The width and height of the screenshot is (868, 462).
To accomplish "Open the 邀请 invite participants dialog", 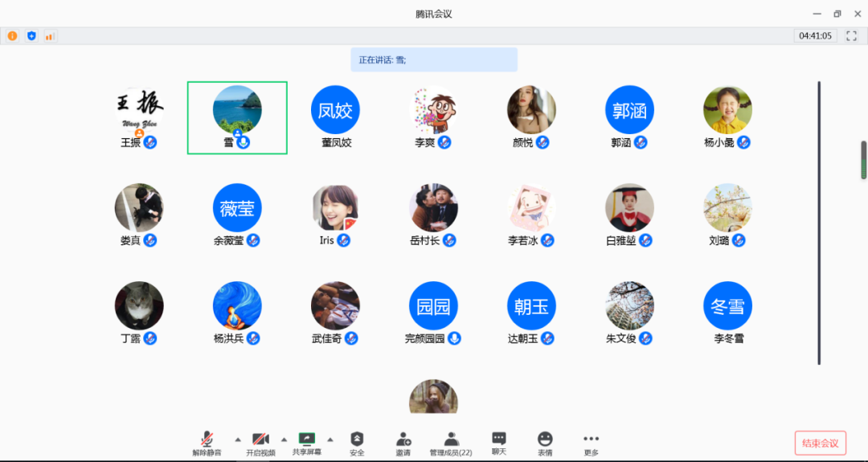I will point(403,442).
